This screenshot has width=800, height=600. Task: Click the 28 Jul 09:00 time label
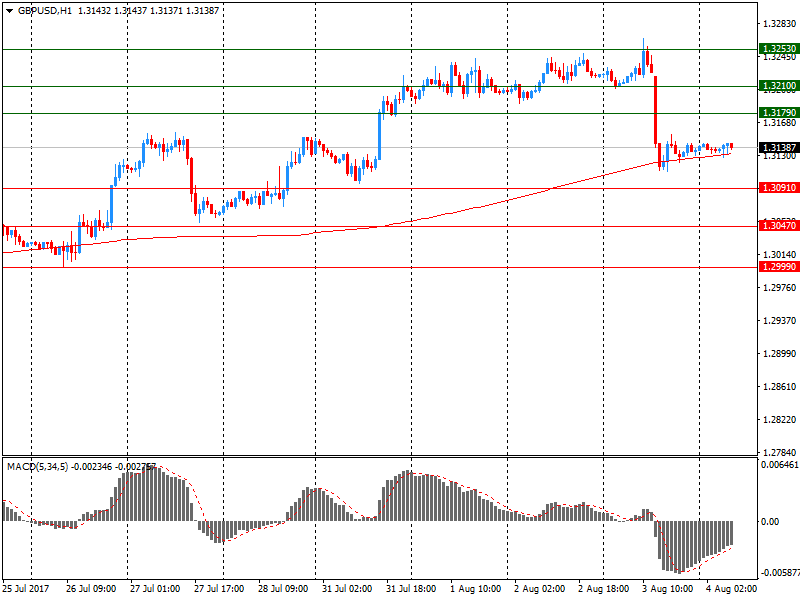coord(283,588)
